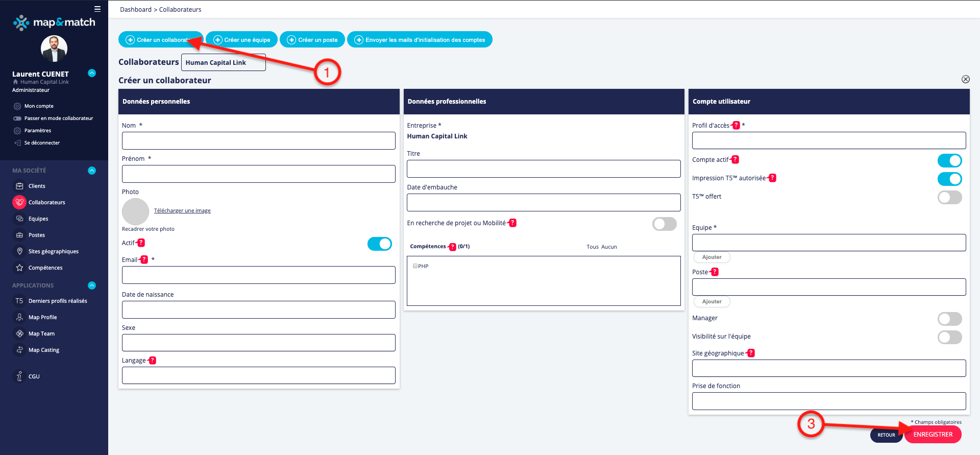Click Créer un poste button

pyautogui.click(x=312, y=40)
